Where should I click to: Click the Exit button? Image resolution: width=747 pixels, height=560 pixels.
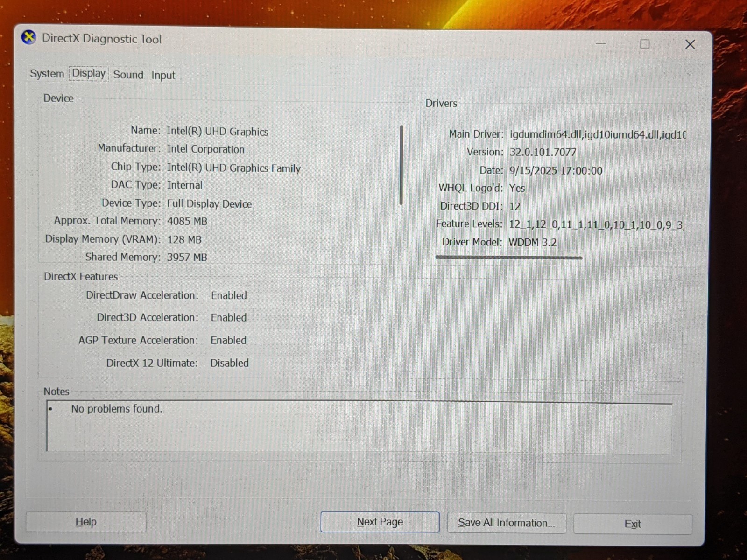click(x=633, y=524)
